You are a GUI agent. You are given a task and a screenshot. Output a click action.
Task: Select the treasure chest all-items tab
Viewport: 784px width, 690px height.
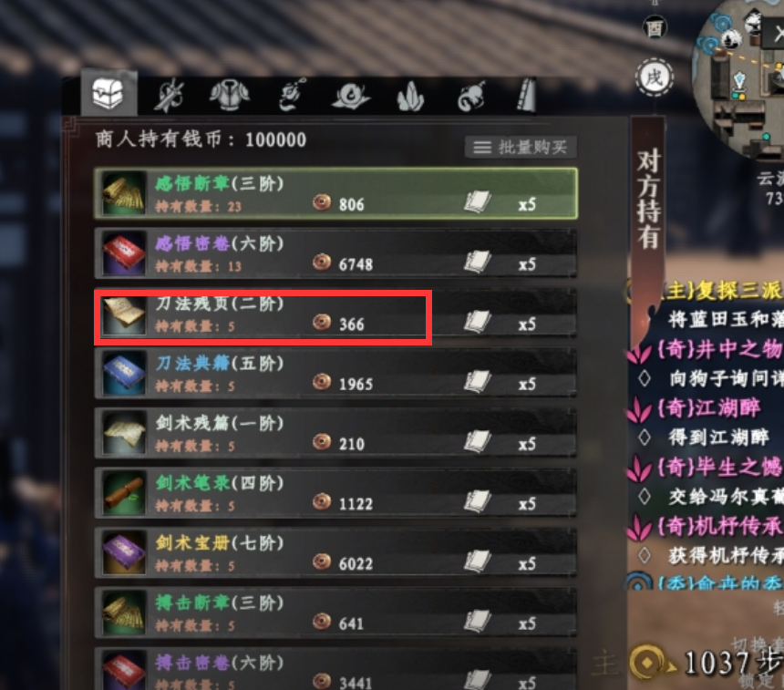[x=108, y=94]
